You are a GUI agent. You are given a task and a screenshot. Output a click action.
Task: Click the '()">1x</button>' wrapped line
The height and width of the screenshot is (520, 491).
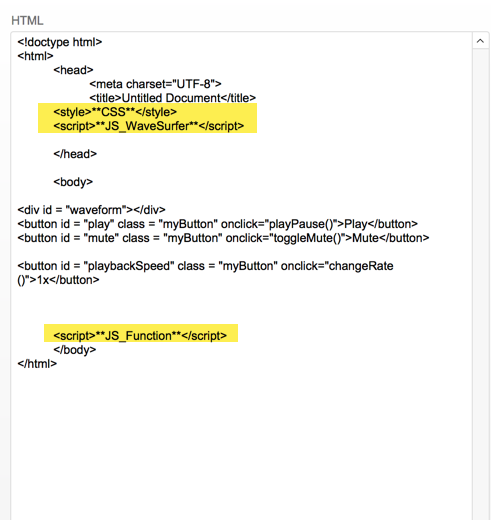[x=58, y=280]
